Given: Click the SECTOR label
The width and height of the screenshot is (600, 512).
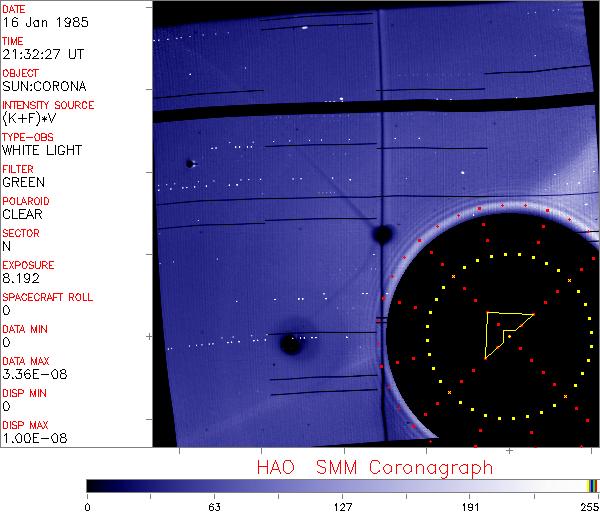Looking at the screenshot, I should 21,233.
